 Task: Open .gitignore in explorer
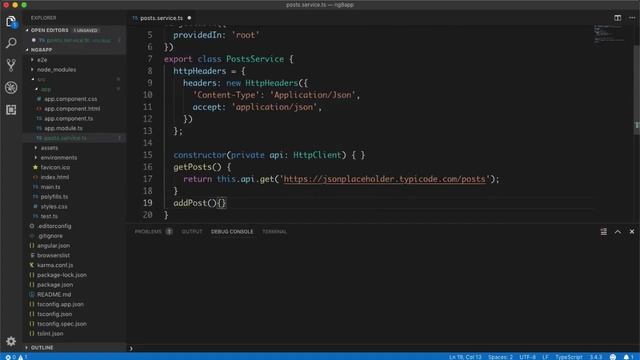click(50, 236)
